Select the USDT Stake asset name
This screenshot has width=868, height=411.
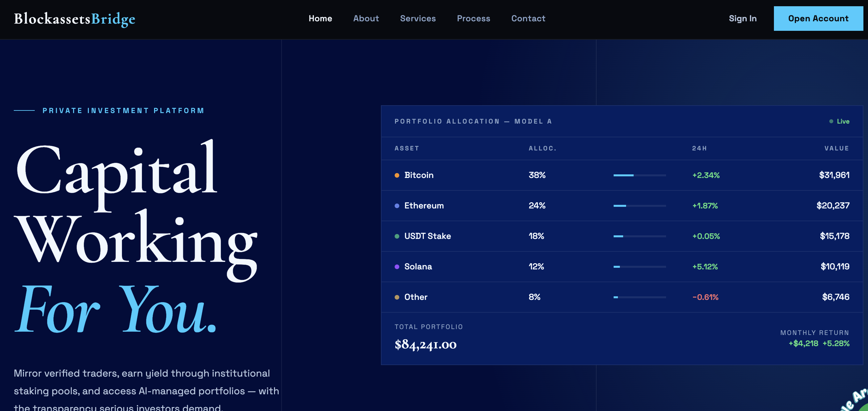tap(427, 236)
